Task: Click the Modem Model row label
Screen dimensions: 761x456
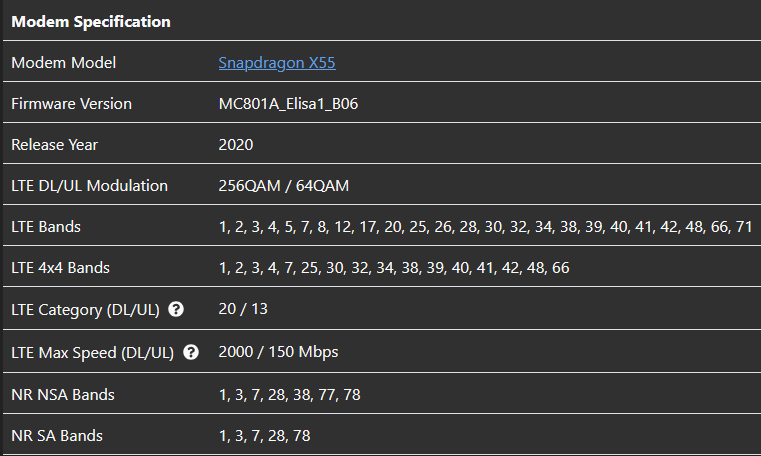Action: (63, 63)
